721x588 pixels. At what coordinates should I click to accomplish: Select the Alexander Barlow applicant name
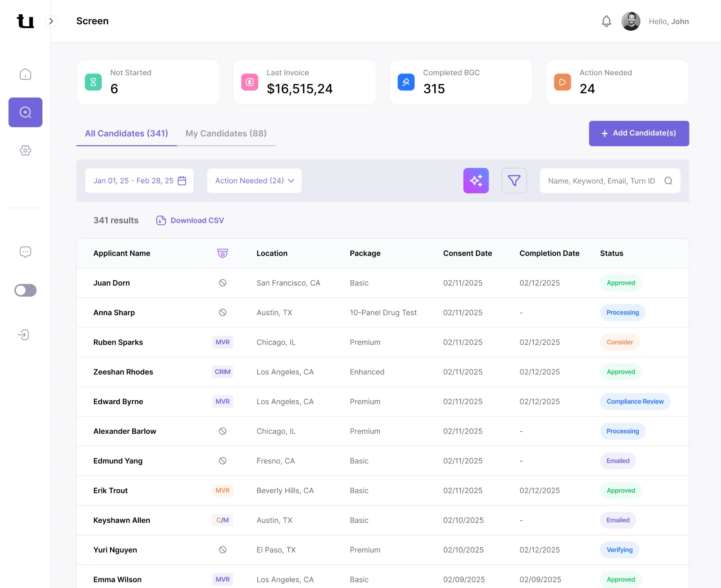coord(125,431)
